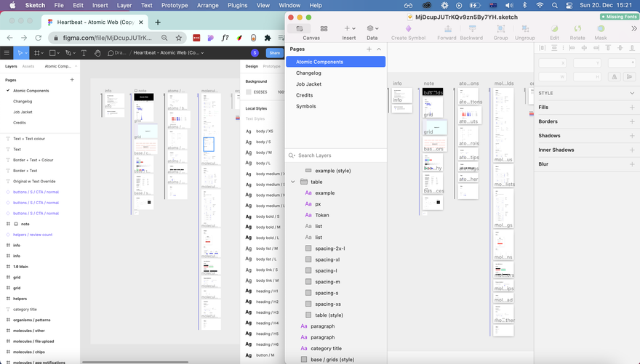Click the f? font extension icon
The height and width of the screenshot is (364, 640).
[225, 38]
